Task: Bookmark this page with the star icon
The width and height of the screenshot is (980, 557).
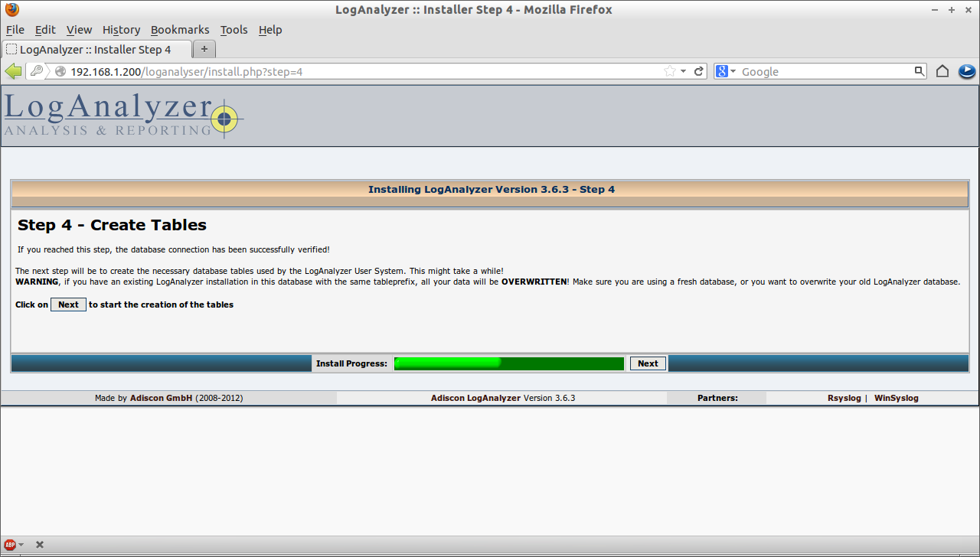Action: [670, 71]
